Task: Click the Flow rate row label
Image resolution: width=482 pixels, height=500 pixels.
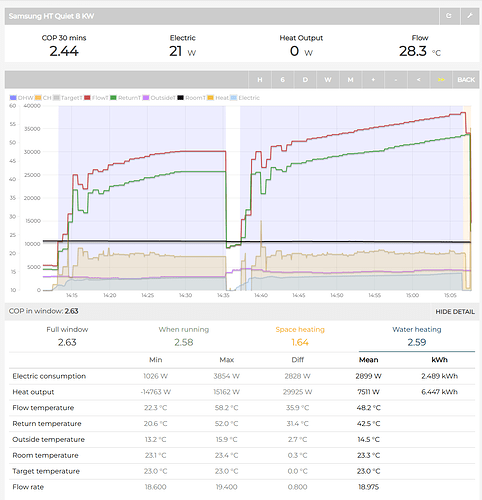Action: [28, 487]
